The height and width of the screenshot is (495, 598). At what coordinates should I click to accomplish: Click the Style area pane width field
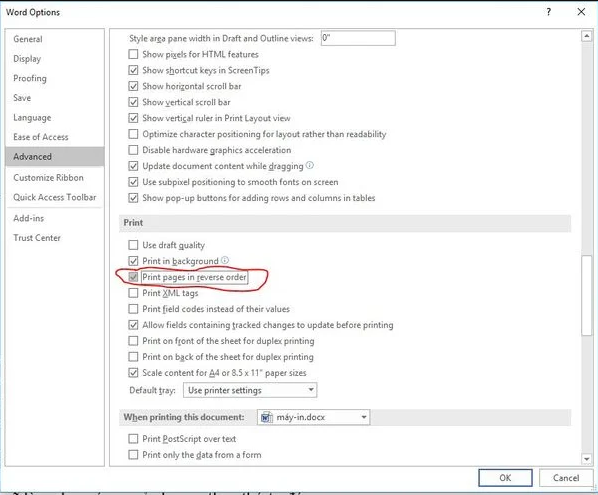[358, 38]
